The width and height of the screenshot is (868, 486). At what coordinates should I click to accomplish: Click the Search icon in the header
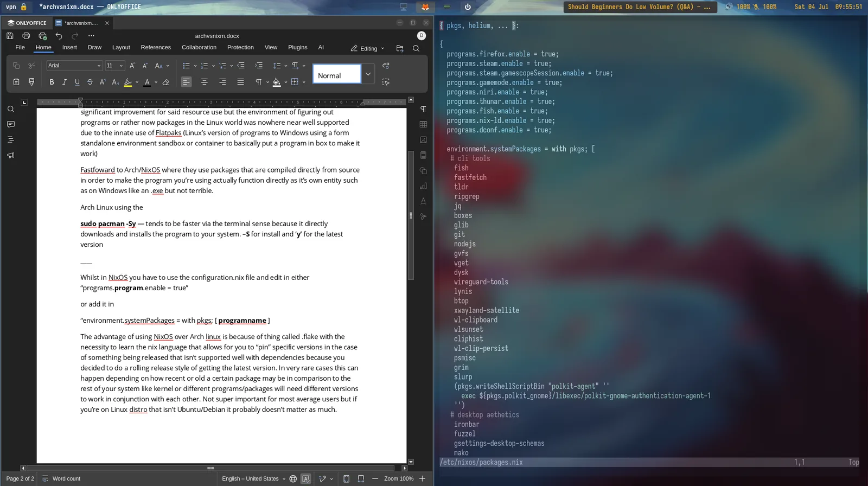416,48
